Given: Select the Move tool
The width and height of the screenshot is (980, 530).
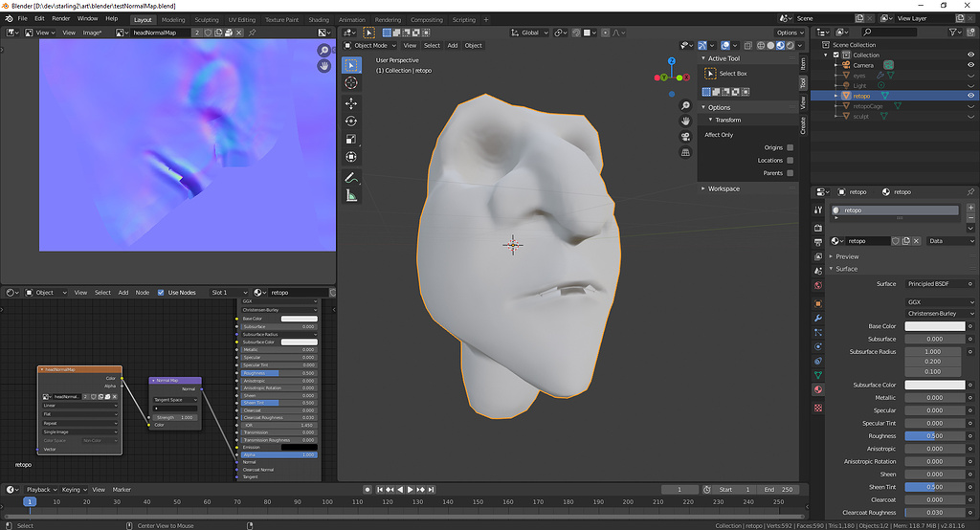Looking at the screenshot, I should click(351, 103).
